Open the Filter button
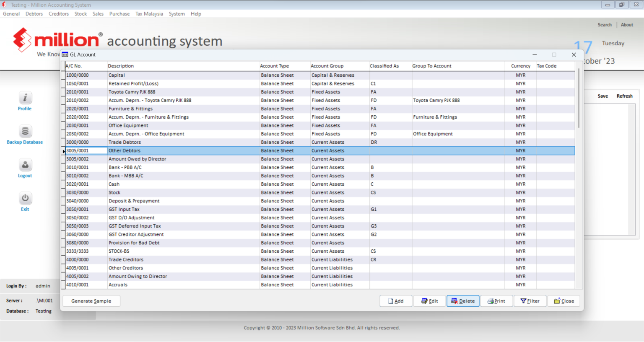644x342 pixels. [x=530, y=301]
